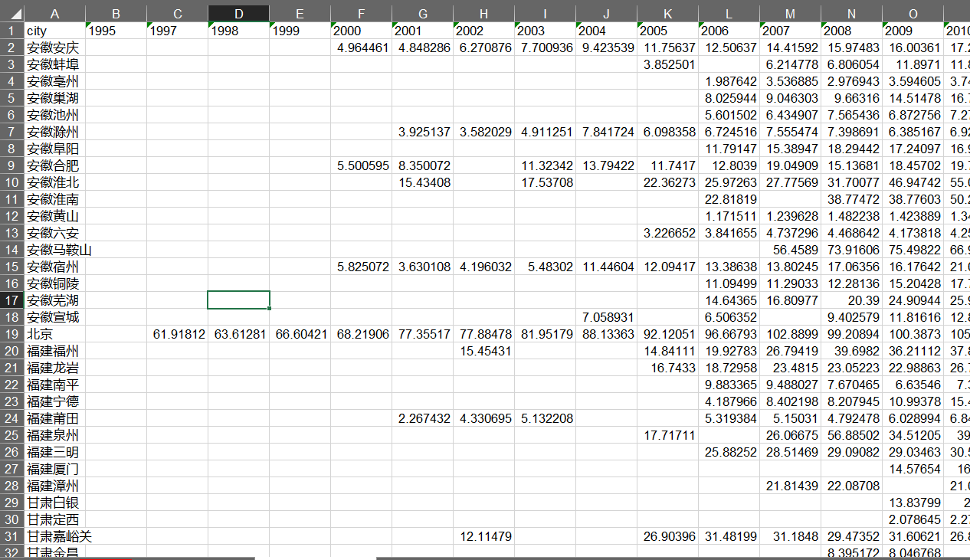Select all cells via corner triangle
The width and height of the screenshot is (970, 560).
coord(11,13)
